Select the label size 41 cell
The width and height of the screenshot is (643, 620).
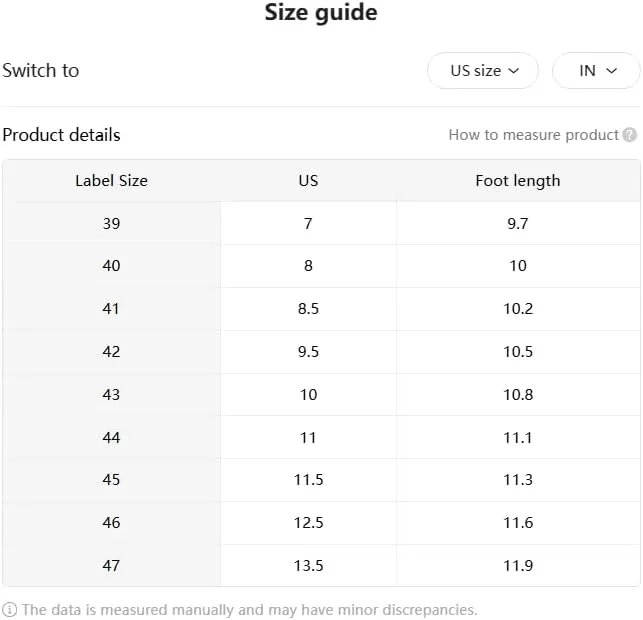[x=111, y=309]
